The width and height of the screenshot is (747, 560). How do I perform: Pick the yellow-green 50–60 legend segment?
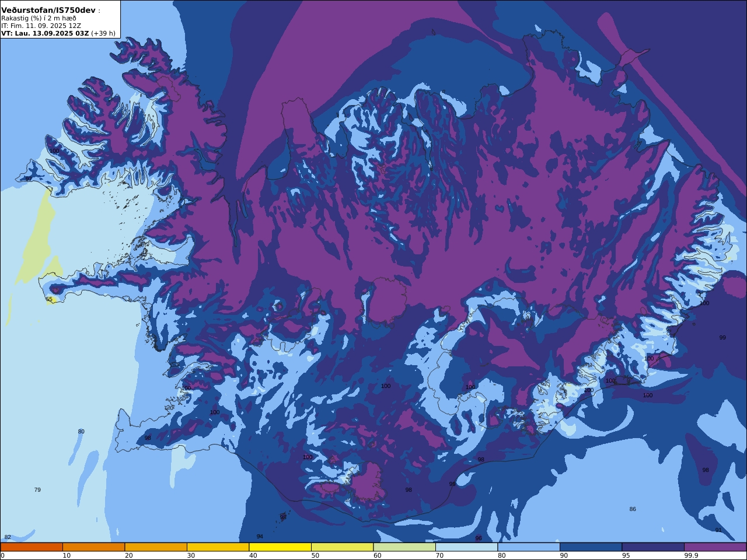342,547
